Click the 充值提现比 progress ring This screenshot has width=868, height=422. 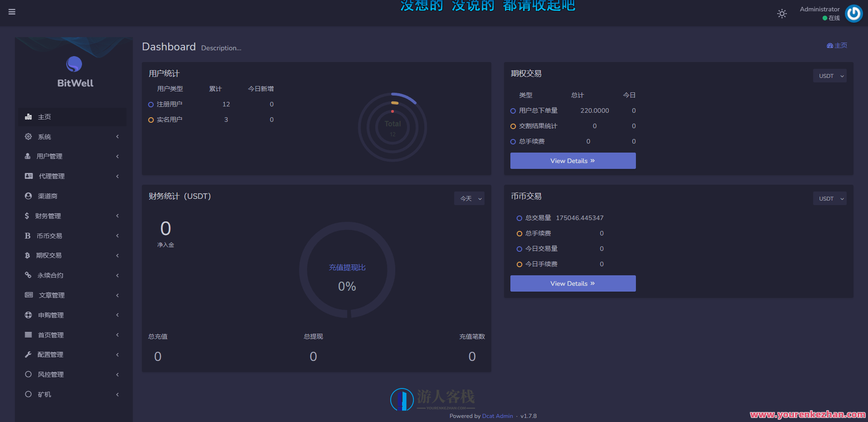pos(347,270)
